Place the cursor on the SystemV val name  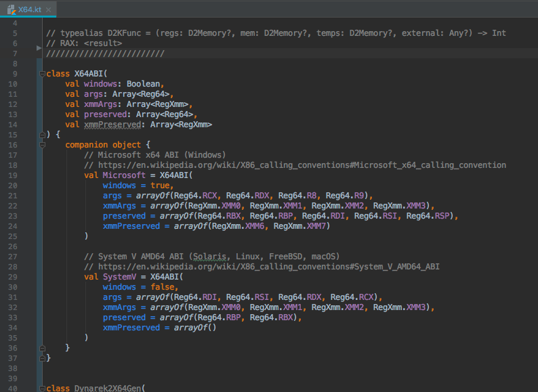[121, 277]
